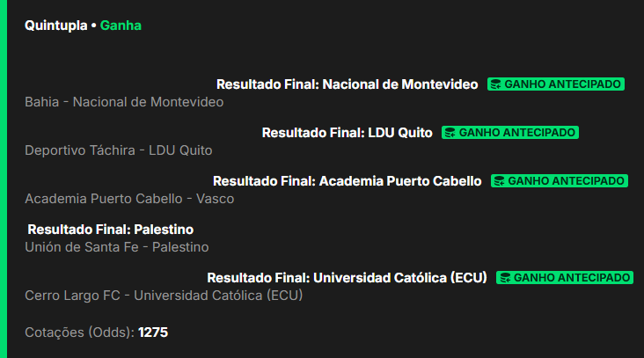Open the Unión de Santa Fe - Palestino match
Image resolution: width=644 pixels, height=358 pixels.
click(117, 247)
